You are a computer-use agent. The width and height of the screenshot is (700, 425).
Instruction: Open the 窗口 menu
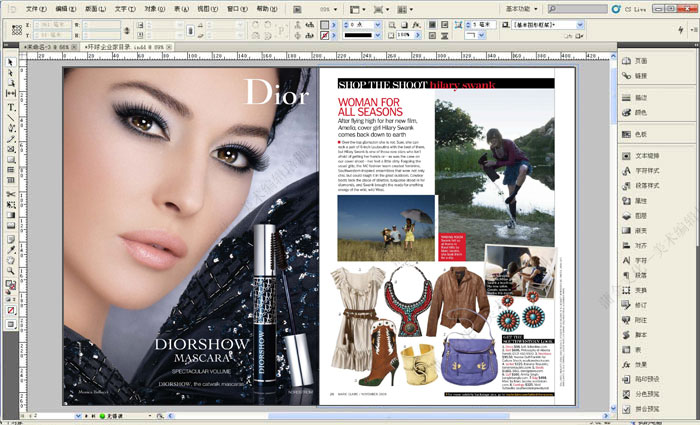point(237,9)
